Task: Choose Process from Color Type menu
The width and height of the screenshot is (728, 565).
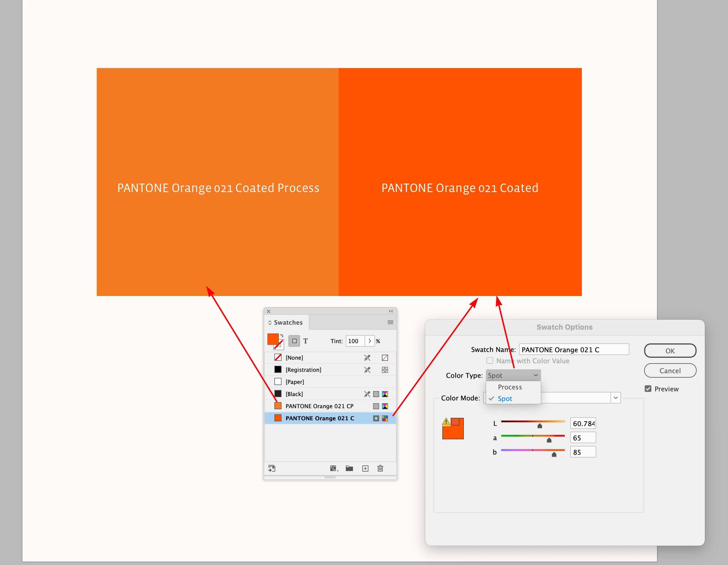Action: [x=513, y=387]
